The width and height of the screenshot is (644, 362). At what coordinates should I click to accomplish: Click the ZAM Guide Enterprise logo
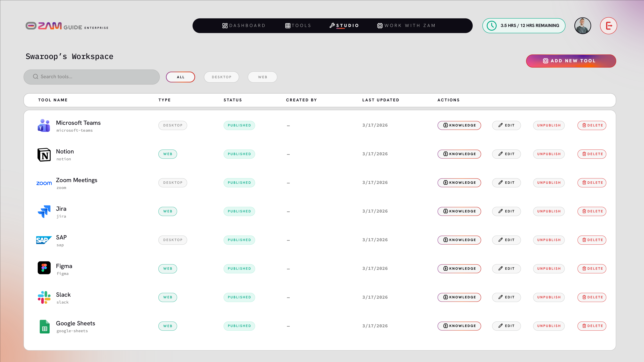tap(67, 26)
